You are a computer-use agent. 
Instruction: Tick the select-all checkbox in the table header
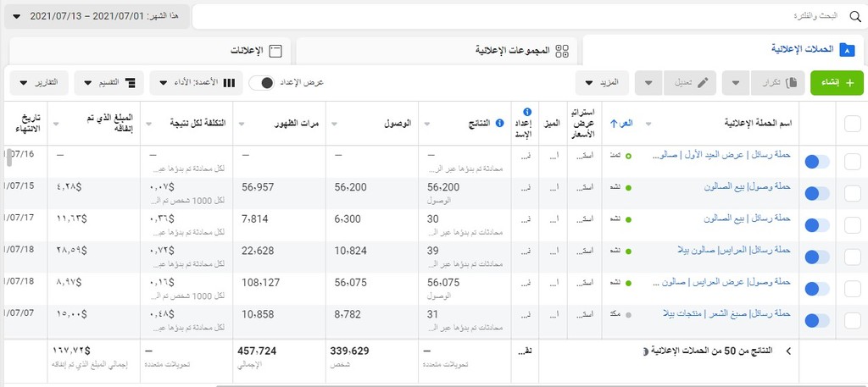(x=853, y=124)
